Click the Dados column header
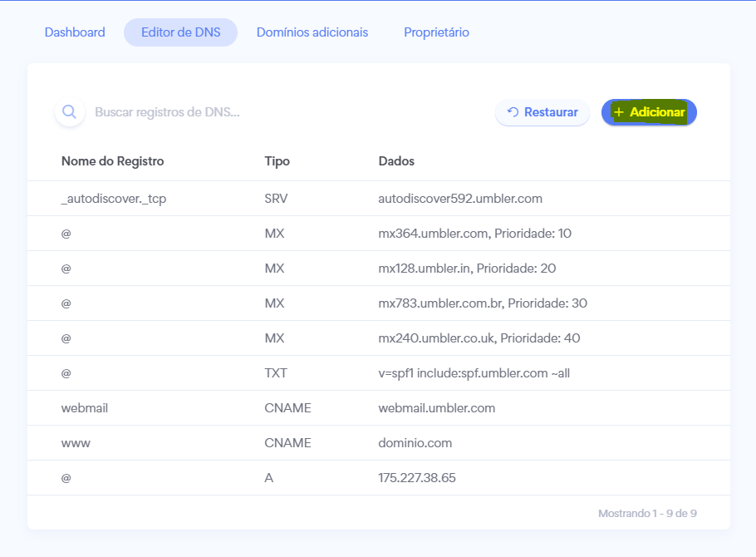The height and width of the screenshot is (557, 756). click(x=396, y=161)
